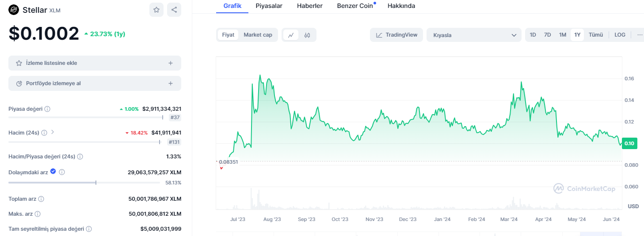Click the Piyasa değeri rank slider bar

coord(86,117)
